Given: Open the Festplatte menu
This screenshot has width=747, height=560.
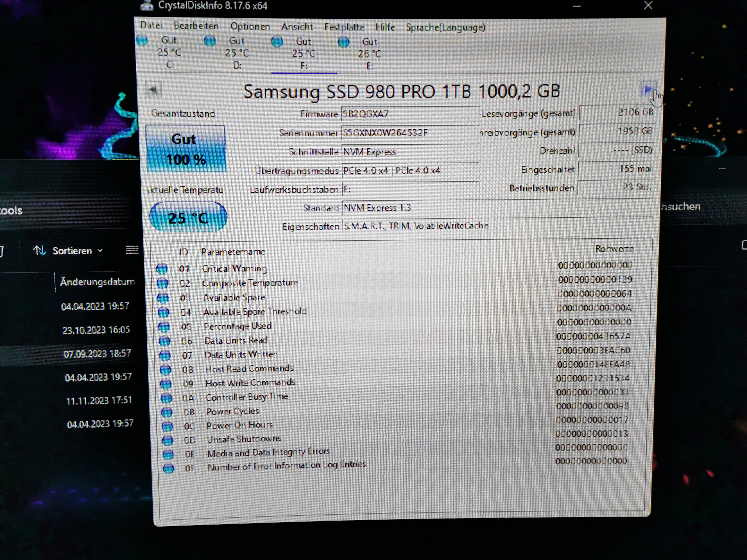Looking at the screenshot, I should point(344,27).
